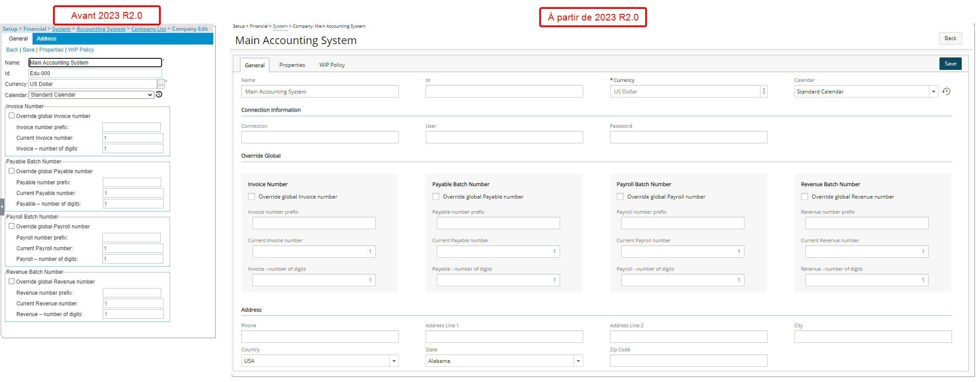This screenshot has height=382, width=980.
Task: Click the User input field
Action: pyautogui.click(x=504, y=137)
